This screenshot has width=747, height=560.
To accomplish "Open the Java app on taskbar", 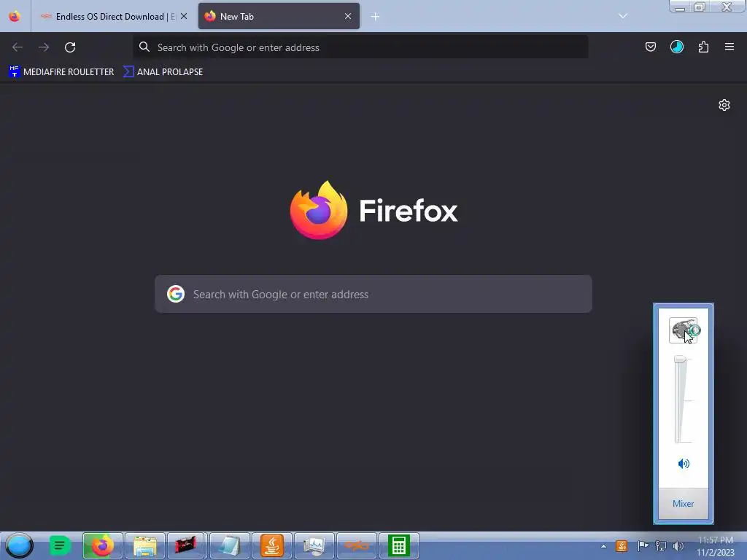I will click(272, 545).
